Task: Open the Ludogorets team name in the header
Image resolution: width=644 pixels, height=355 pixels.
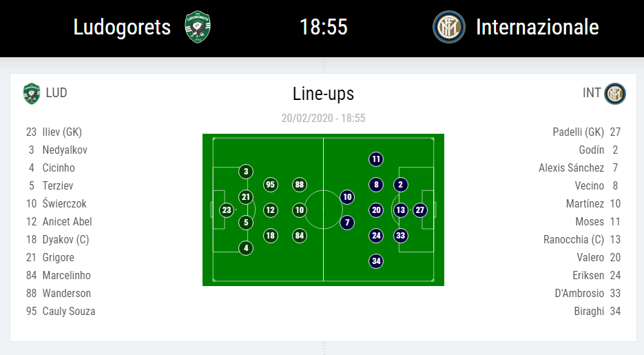Action: (x=122, y=28)
